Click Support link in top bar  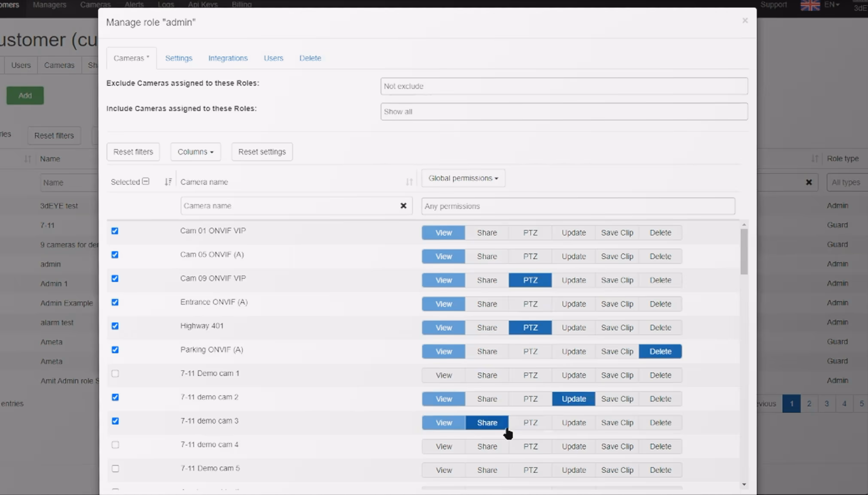click(774, 5)
